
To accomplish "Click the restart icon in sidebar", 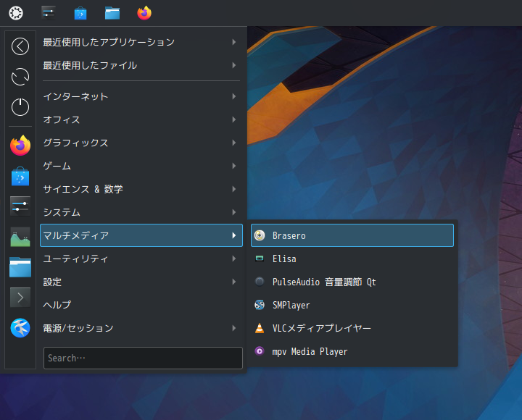I will click(20, 77).
